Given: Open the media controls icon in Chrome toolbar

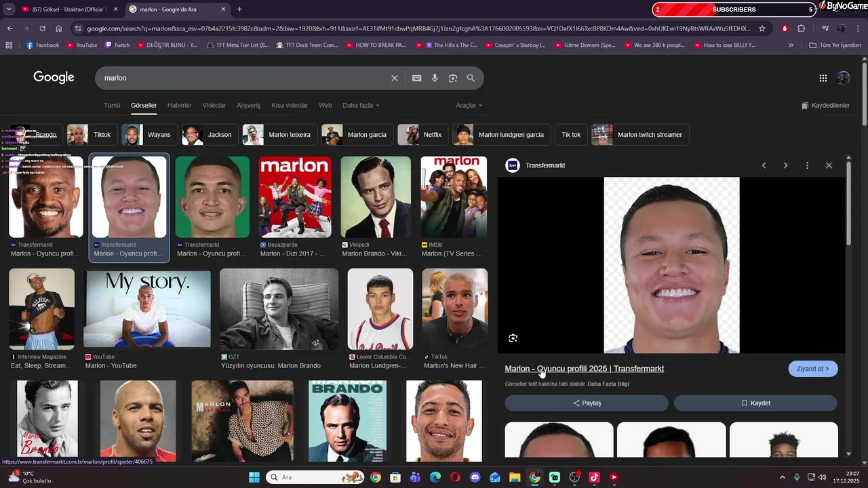Looking at the screenshot, I should 825,28.
